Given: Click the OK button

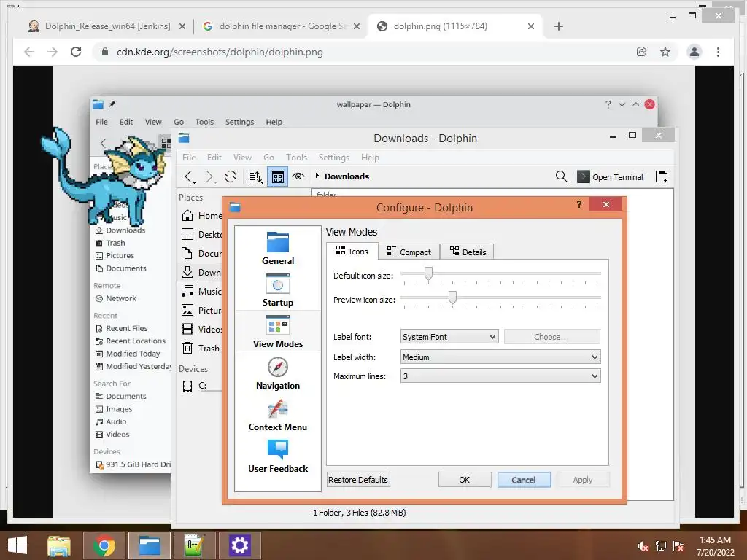Looking at the screenshot, I should [x=465, y=480].
